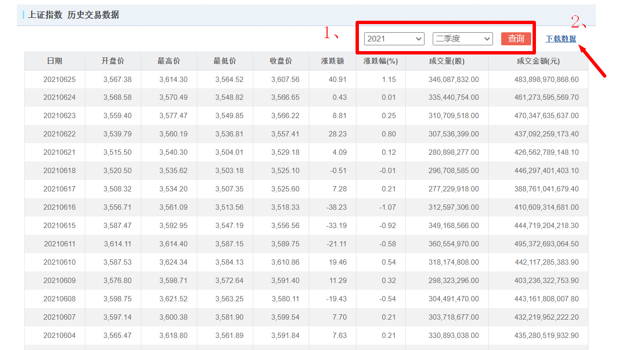Click the 涨跌额 column header
The height and width of the screenshot is (350, 644).
pos(332,61)
